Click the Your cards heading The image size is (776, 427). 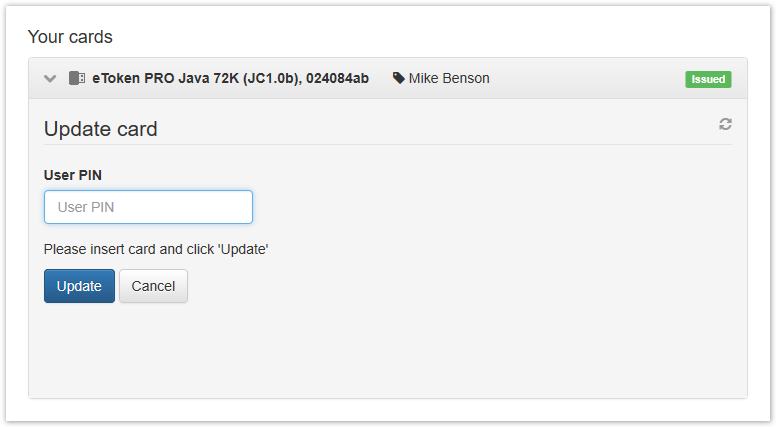click(x=70, y=37)
